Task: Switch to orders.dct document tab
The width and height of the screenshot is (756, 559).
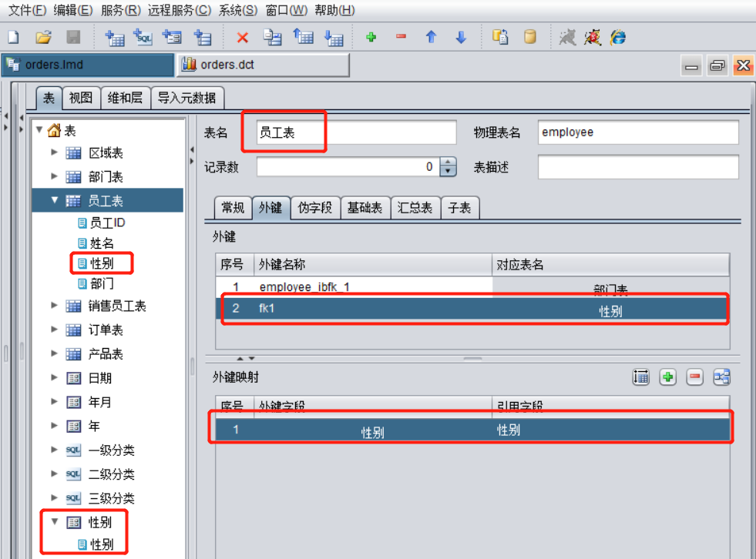Action: [264, 65]
